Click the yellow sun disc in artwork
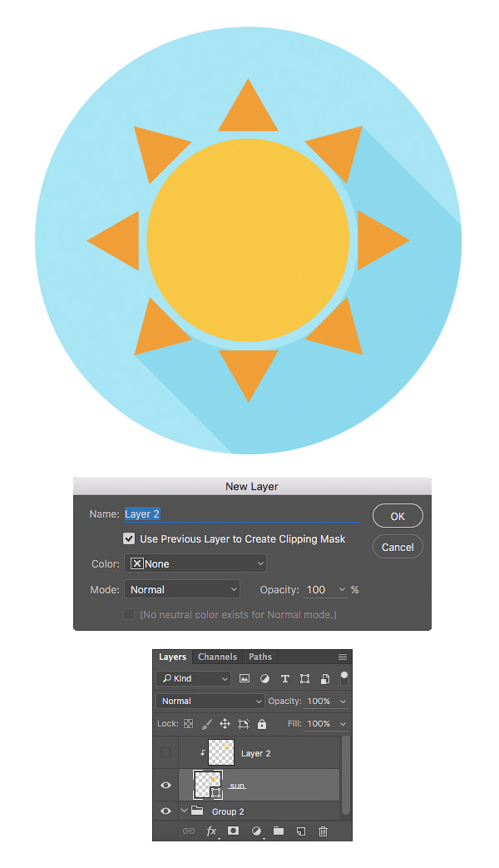This screenshot has width=499, height=868. coord(249,241)
